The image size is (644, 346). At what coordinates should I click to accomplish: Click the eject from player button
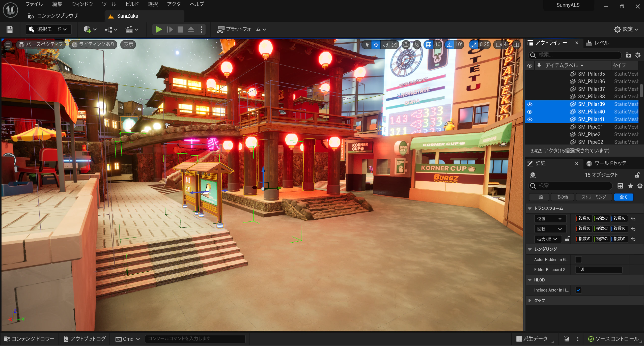(x=191, y=30)
